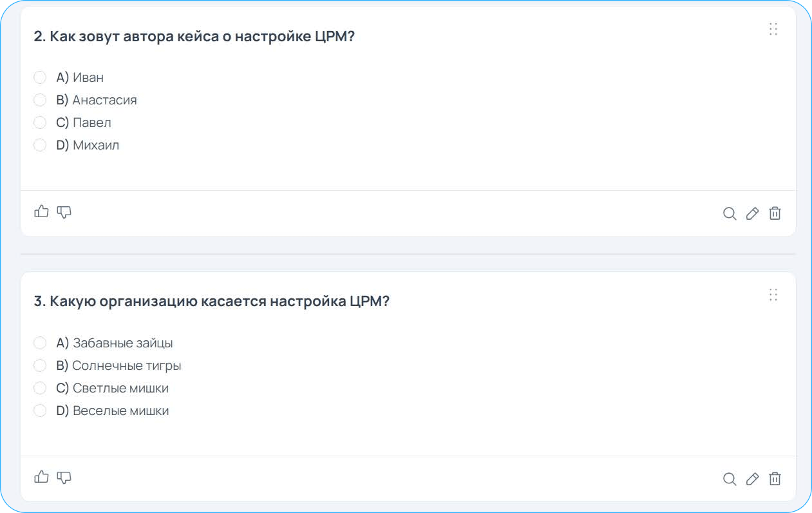Click the magnifier icon on question 2
This screenshot has height=513, width=812.
pyautogui.click(x=730, y=214)
